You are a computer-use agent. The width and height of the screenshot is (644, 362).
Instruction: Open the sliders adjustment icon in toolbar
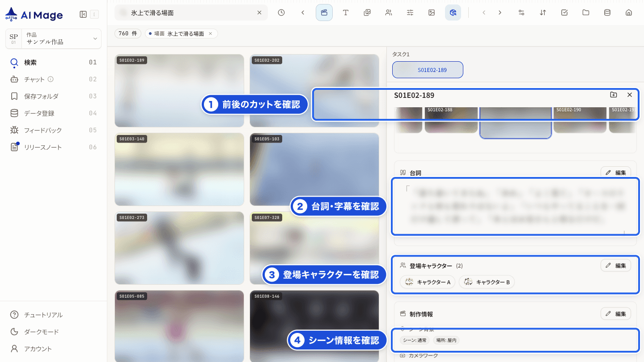coord(410,13)
